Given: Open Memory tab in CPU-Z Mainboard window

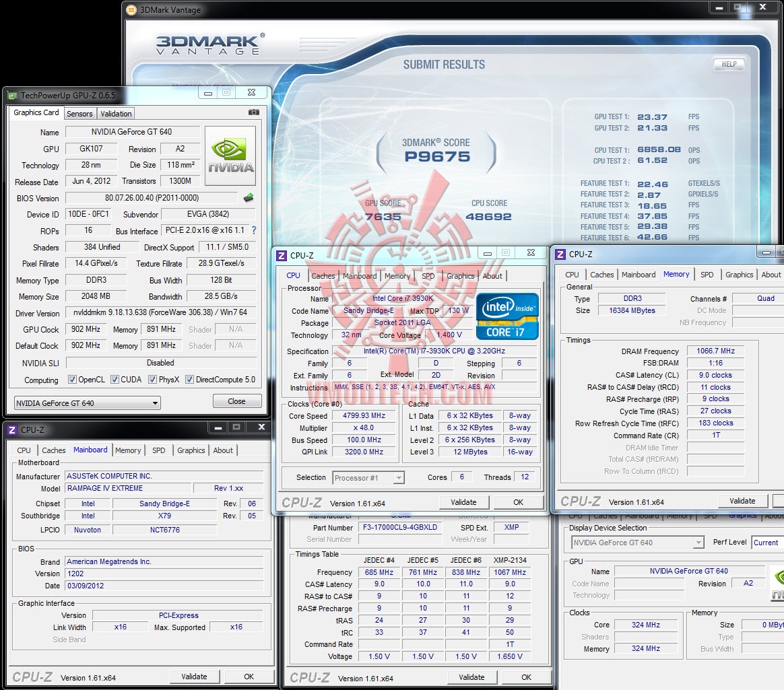Looking at the screenshot, I should [128, 450].
